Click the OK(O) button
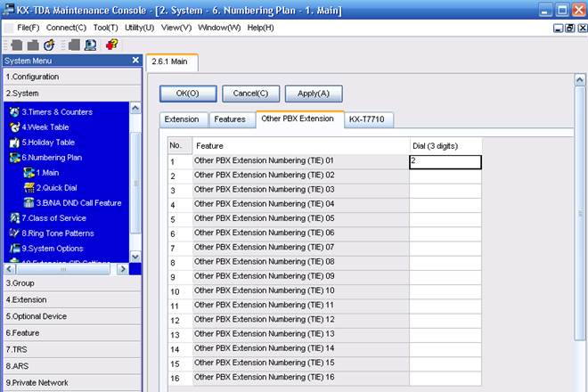588x392 pixels. coord(188,94)
